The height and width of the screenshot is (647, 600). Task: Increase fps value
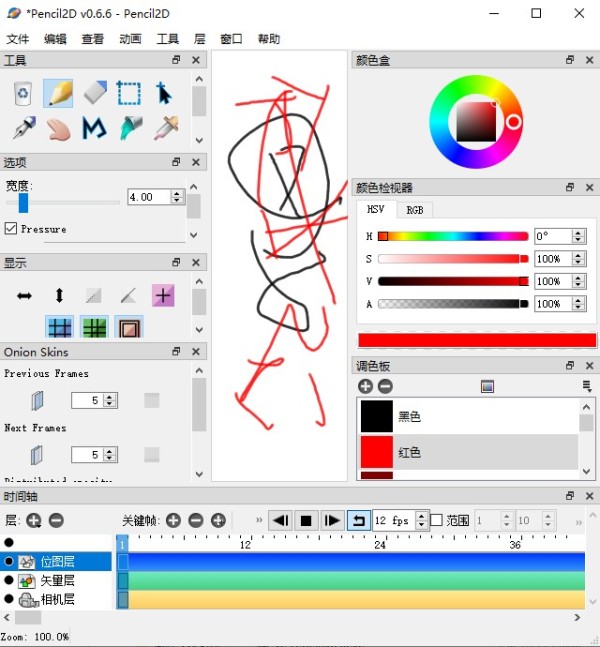421,516
